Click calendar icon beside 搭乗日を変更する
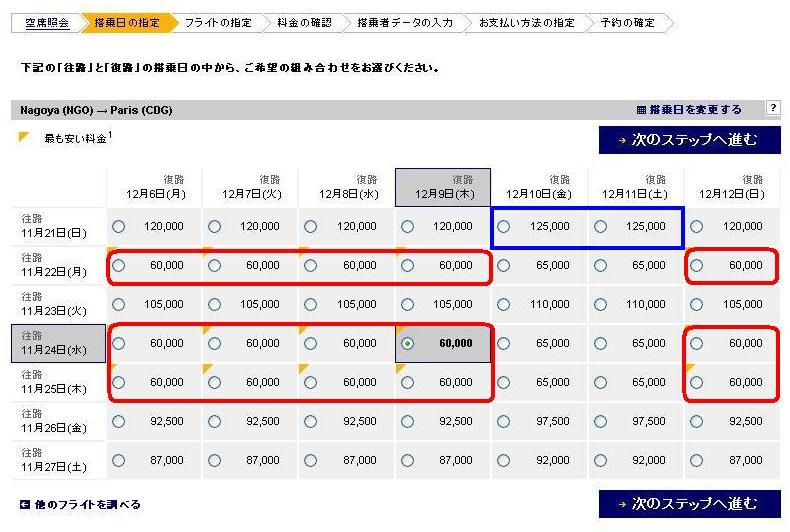This screenshot has width=790, height=532. (x=641, y=110)
